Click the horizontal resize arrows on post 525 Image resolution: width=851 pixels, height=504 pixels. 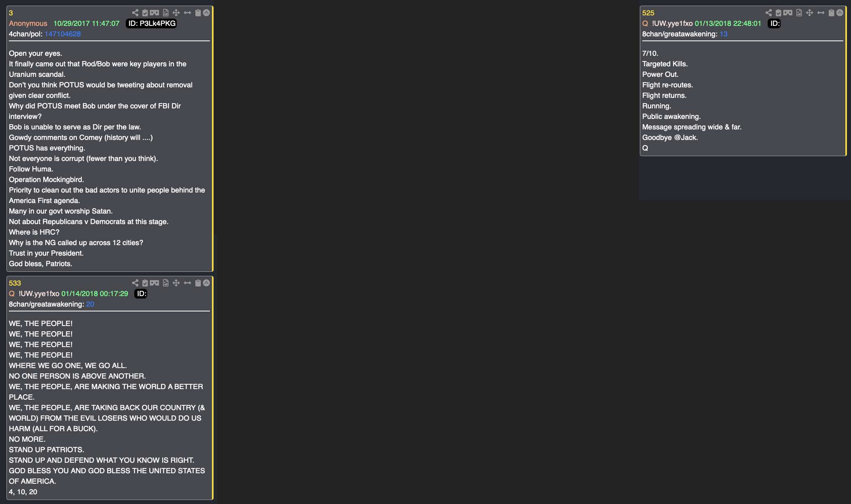pos(821,13)
